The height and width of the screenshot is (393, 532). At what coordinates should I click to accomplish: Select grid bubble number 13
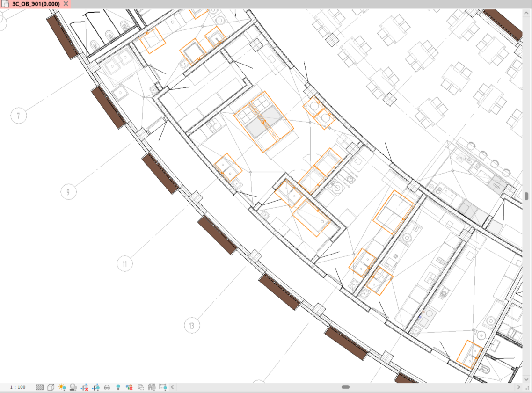(191, 325)
